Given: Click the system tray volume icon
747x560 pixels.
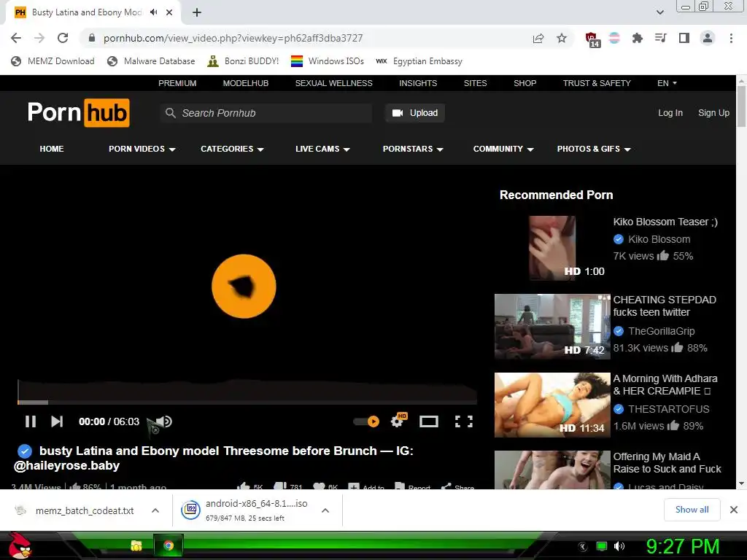Looking at the screenshot, I should coord(619,546).
